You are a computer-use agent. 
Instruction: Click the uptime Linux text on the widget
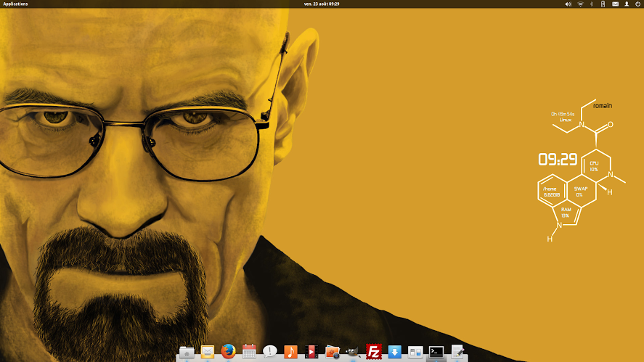tap(563, 117)
